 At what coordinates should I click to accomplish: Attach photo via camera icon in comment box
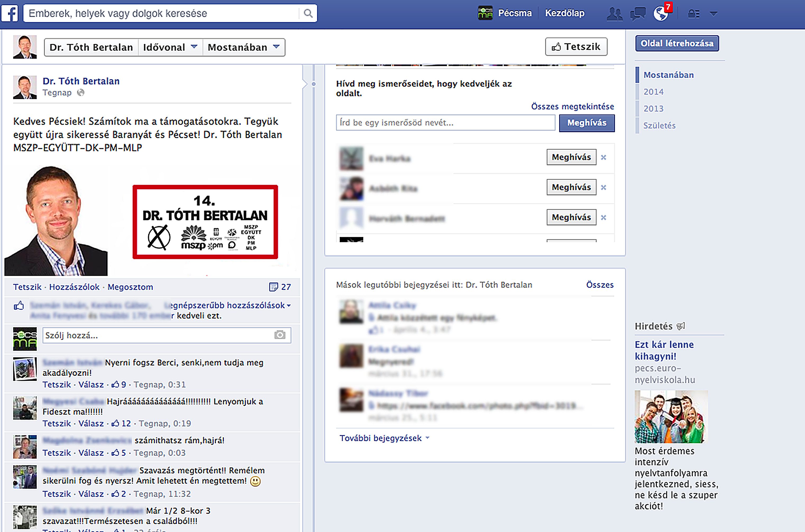280,335
